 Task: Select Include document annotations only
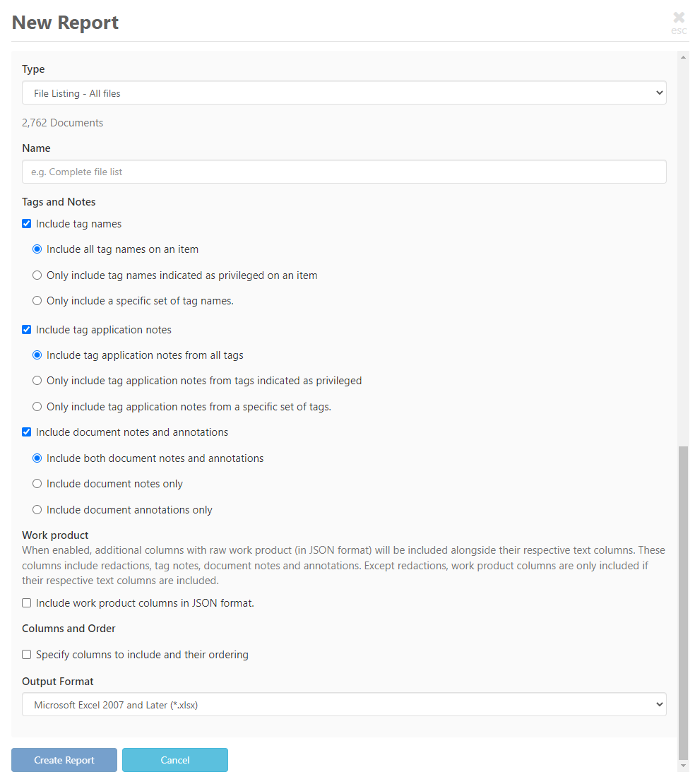pyautogui.click(x=37, y=509)
